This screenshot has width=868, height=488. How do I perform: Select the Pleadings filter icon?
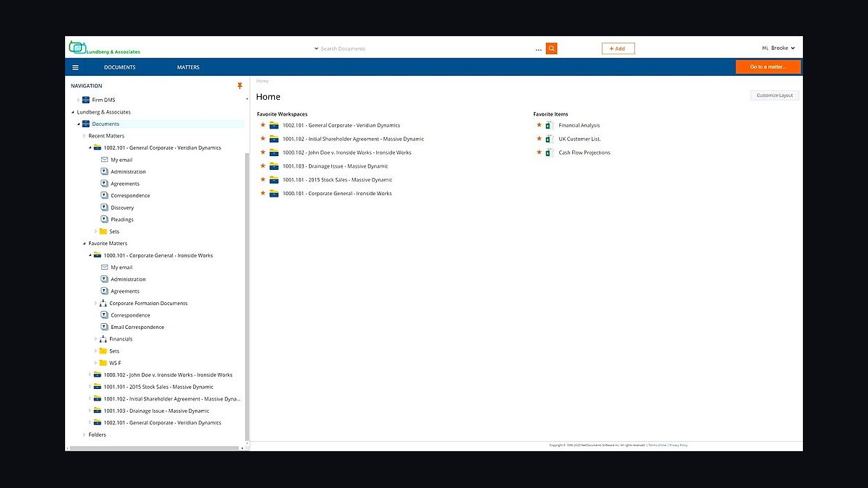[104, 220]
